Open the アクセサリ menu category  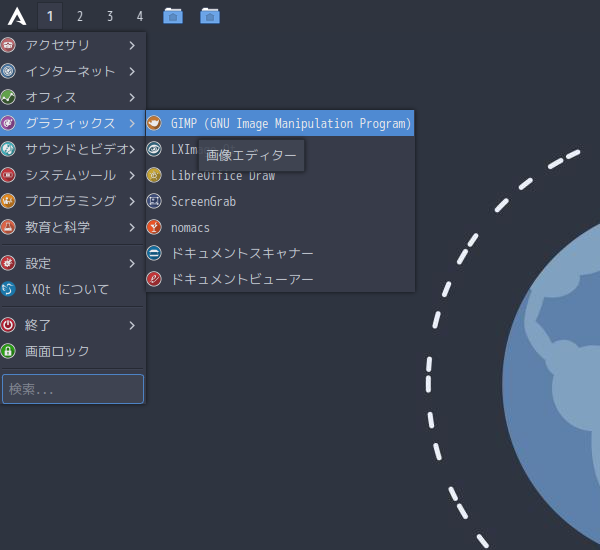tap(72, 45)
